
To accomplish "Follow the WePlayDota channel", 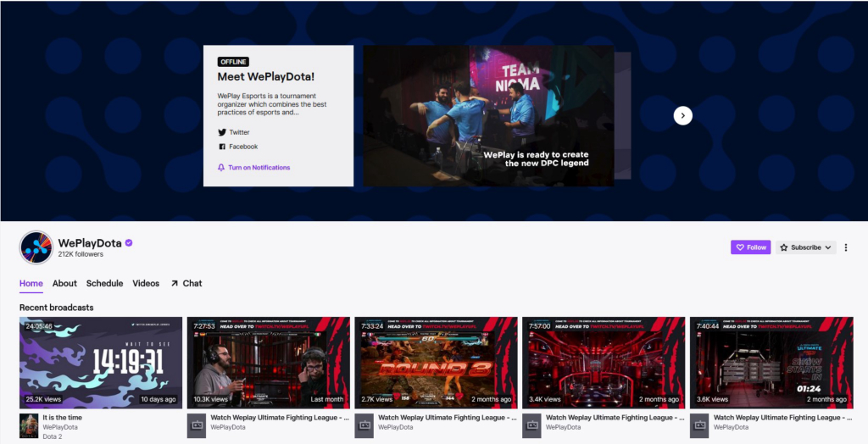I will click(x=751, y=247).
